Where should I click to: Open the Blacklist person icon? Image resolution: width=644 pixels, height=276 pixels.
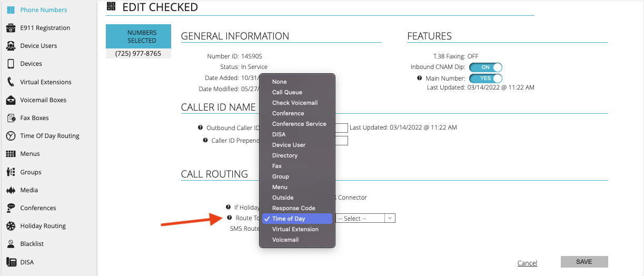click(11, 244)
